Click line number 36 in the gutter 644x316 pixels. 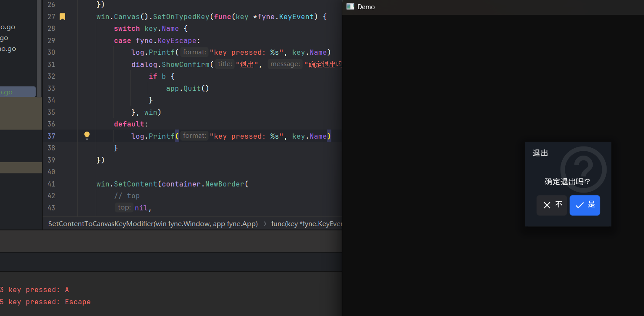(51, 124)
